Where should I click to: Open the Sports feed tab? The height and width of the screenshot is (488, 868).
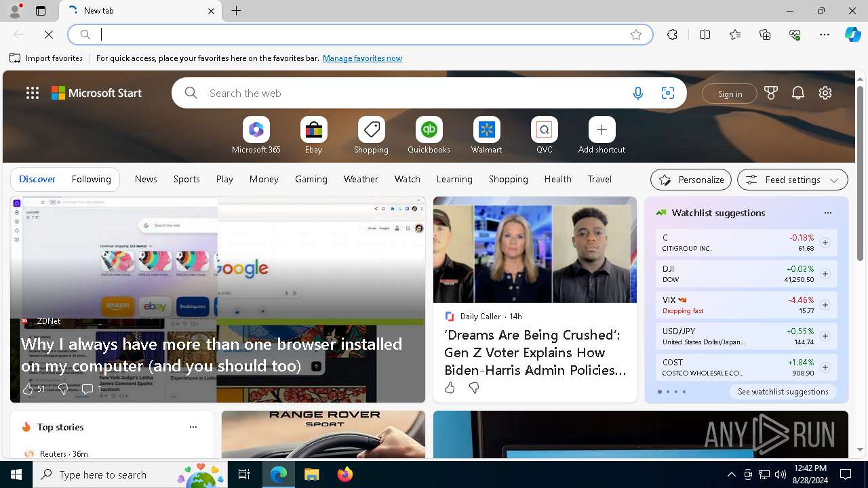186,179
